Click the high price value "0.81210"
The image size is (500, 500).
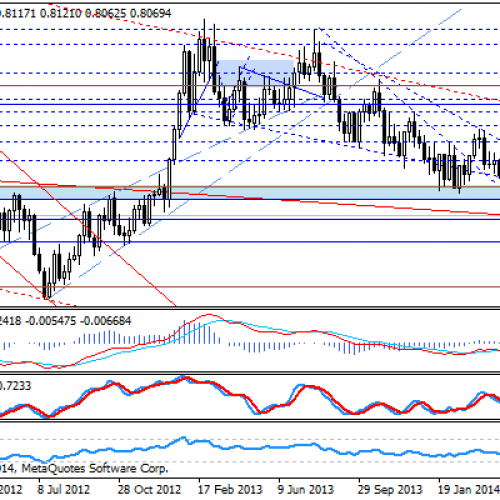click(x=60, y=13)
